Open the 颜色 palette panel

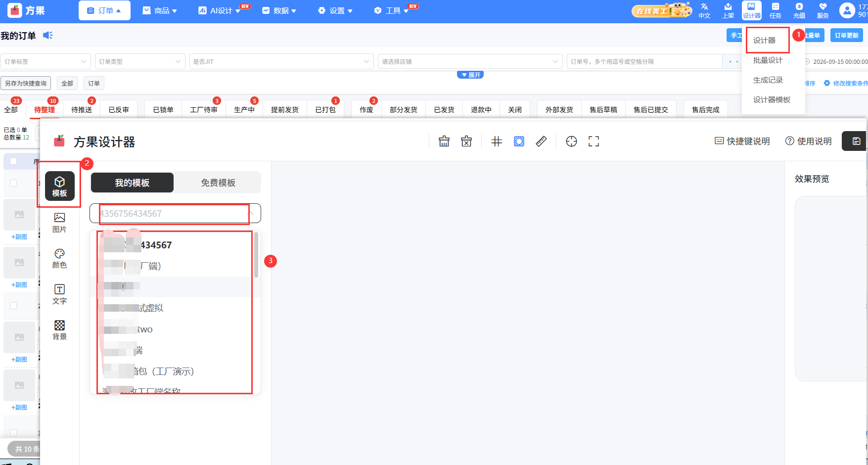pyautogui.click(x=59, y=259)
